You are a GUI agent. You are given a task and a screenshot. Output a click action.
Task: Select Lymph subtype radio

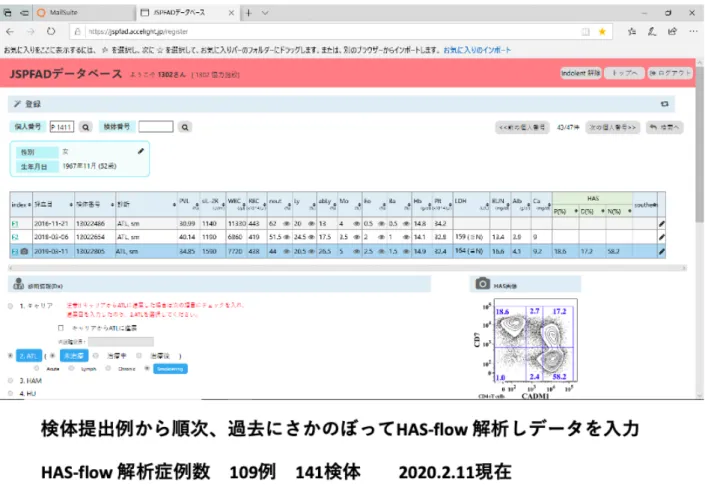pyautogui.click(x=71, y=369)
